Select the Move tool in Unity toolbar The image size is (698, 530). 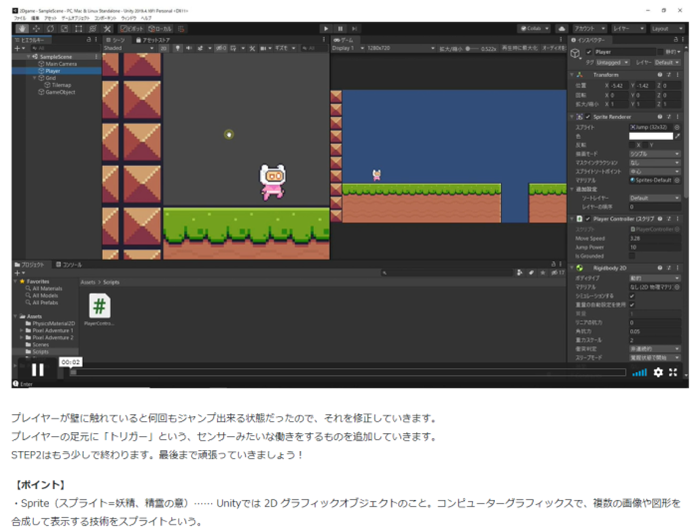pos(37,29)
